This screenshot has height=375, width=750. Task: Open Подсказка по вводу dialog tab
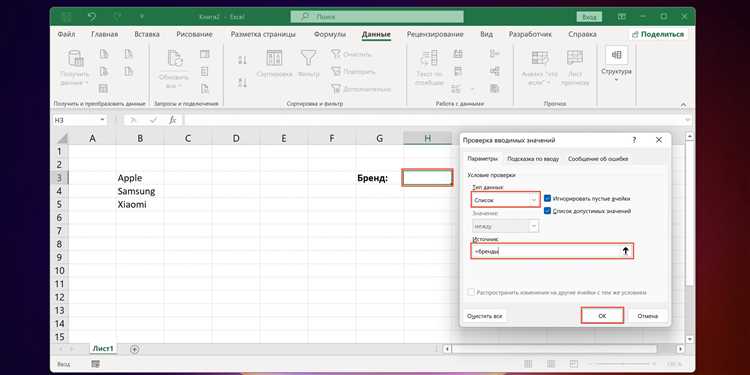coord(533,158)
